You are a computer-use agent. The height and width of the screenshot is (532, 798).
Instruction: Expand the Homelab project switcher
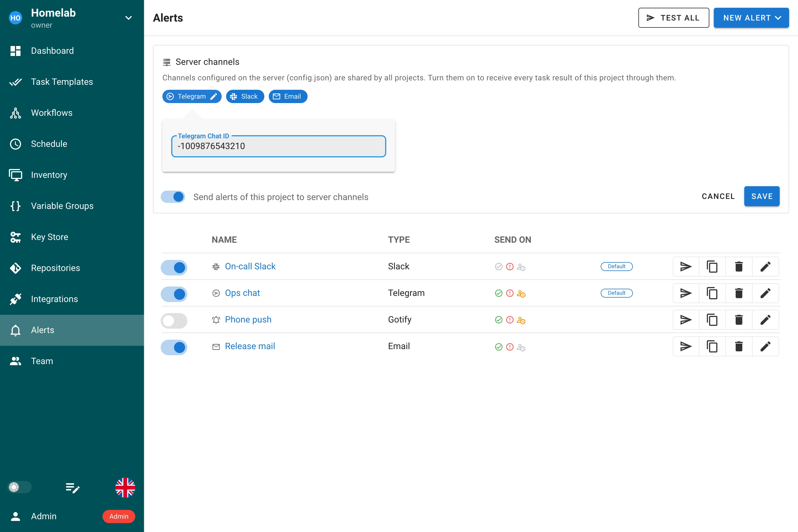pyautogui.click(x=128, y=18)
